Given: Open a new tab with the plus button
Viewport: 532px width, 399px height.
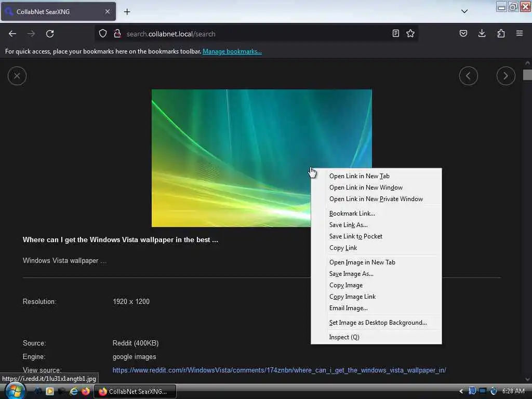Looking at the screenshot, I should [x=127, y=12].
